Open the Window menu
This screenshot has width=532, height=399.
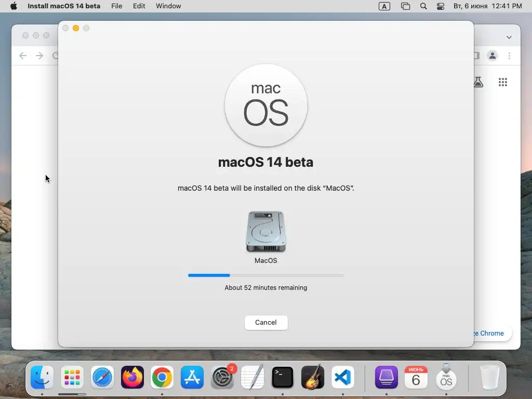point(168,6)
